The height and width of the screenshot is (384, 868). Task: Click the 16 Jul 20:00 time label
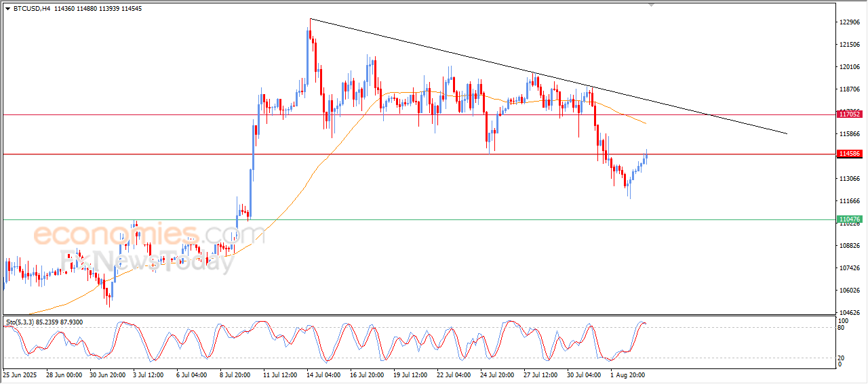pyautogui.click(x=368, y=375)
